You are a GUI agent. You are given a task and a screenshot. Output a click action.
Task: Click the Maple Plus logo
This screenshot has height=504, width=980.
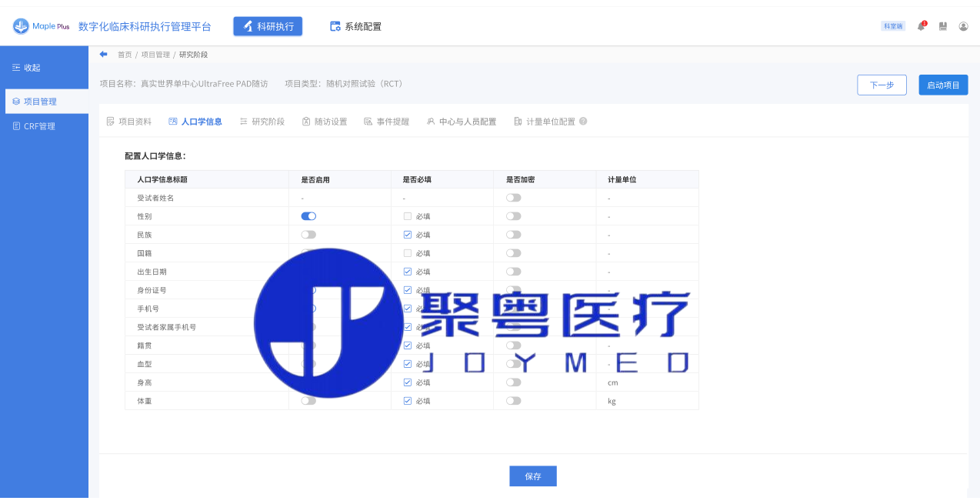[x=42, y=26]
